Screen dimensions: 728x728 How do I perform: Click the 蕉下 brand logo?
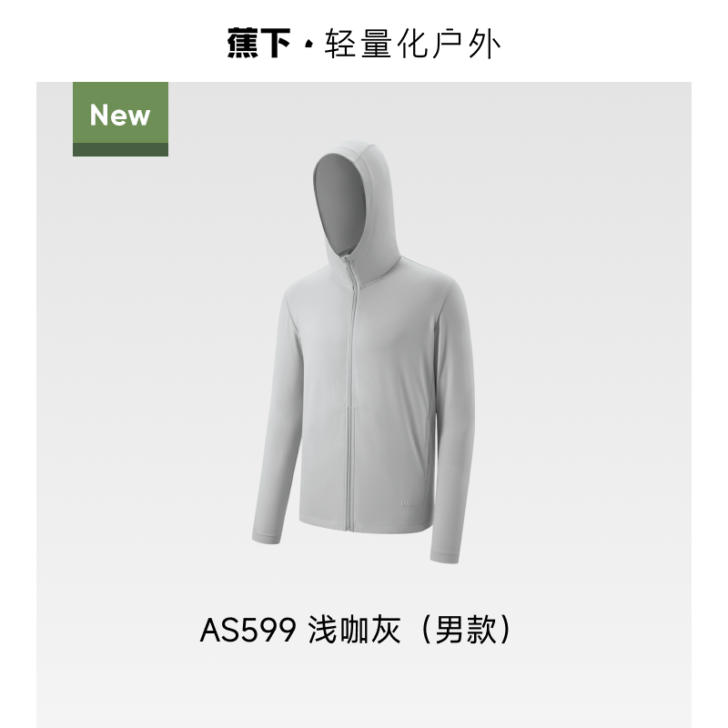click(258, 43)
